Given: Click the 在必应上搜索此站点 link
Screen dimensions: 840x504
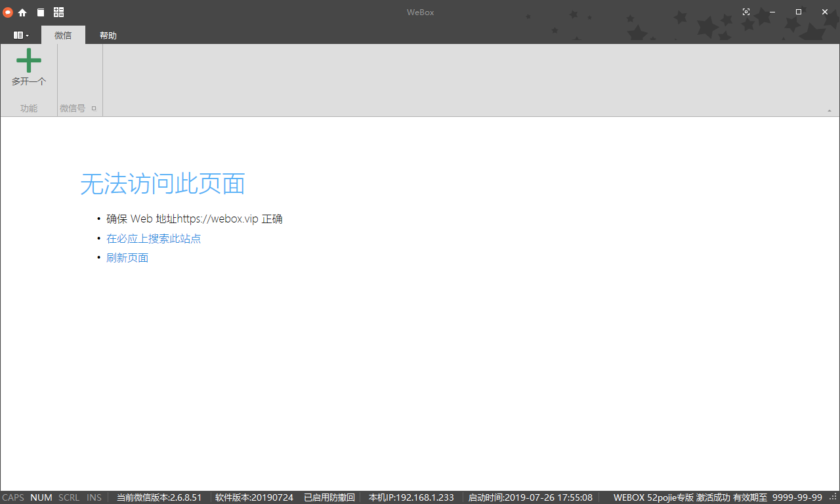Looking at the screenshot, I should click(x=154, y=238).
